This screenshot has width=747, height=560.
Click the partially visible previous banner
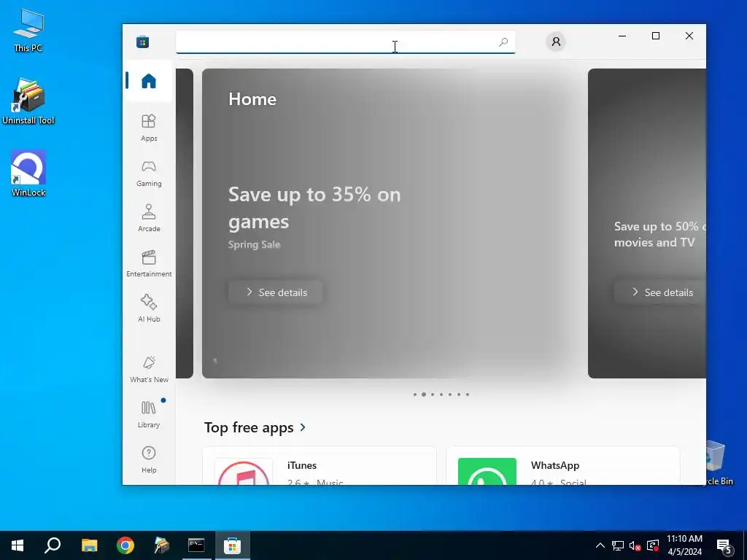point(185,223)
